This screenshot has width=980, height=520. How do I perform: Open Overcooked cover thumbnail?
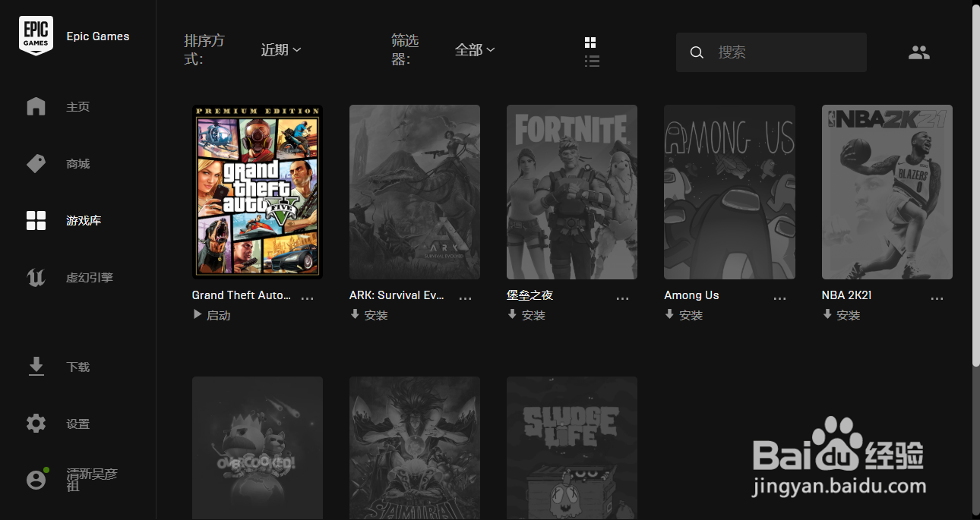point(258,448)
